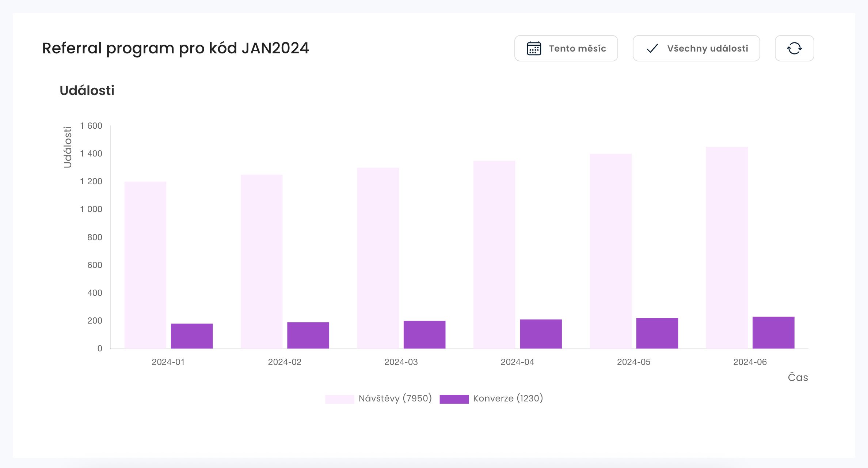Click the Události chart heading

tap(87, 90)
